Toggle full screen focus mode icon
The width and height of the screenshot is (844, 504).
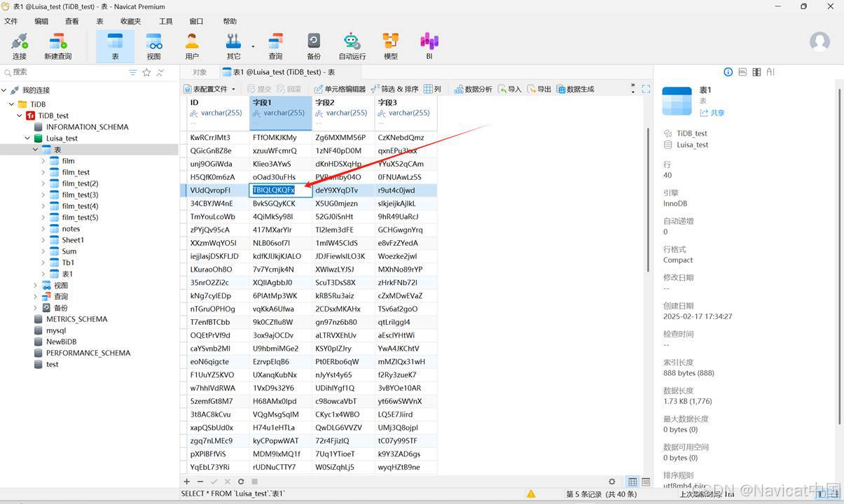[x=646, y=89]
